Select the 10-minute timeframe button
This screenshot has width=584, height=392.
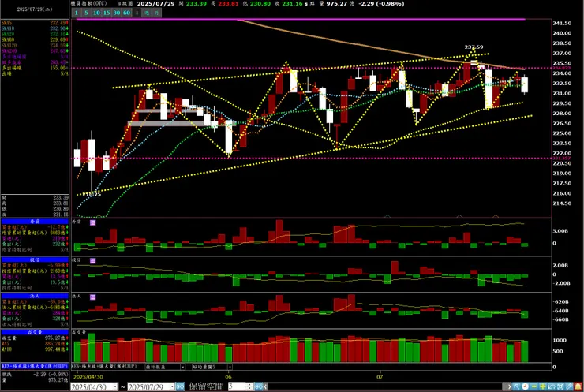(96, 13)
